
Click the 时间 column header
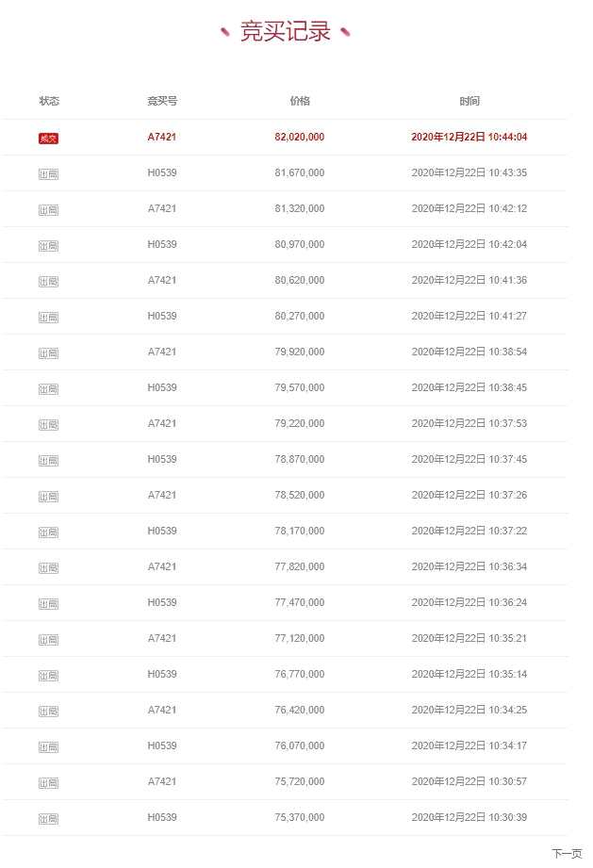[469, 101]
